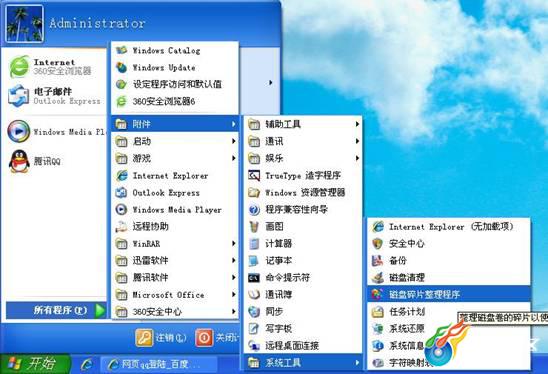Click the 写字板 WordPad icon

254,329
